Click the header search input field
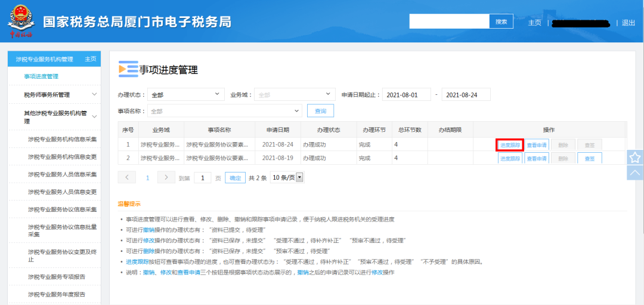Image resolution: width=644 pixels, height=305 pixels. point(450,21)
